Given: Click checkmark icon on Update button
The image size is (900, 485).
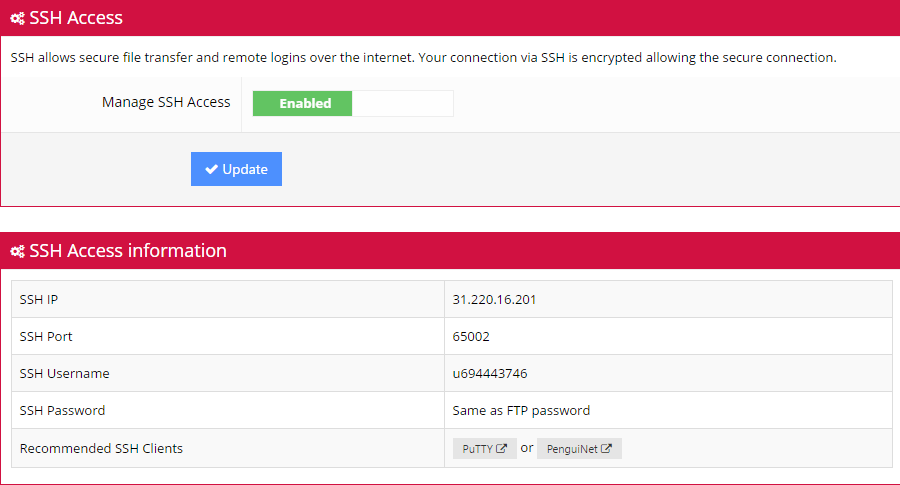Looking at the screenshot, I should click(x=211, y=169).
